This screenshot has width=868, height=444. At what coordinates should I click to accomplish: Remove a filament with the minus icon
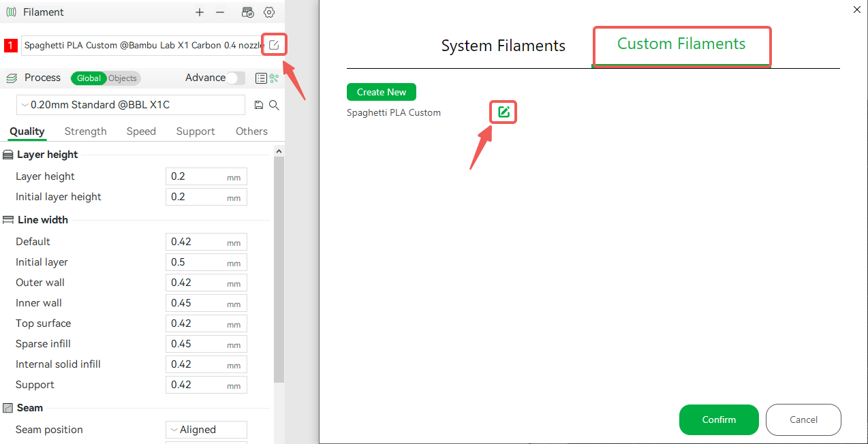(220, 12)
